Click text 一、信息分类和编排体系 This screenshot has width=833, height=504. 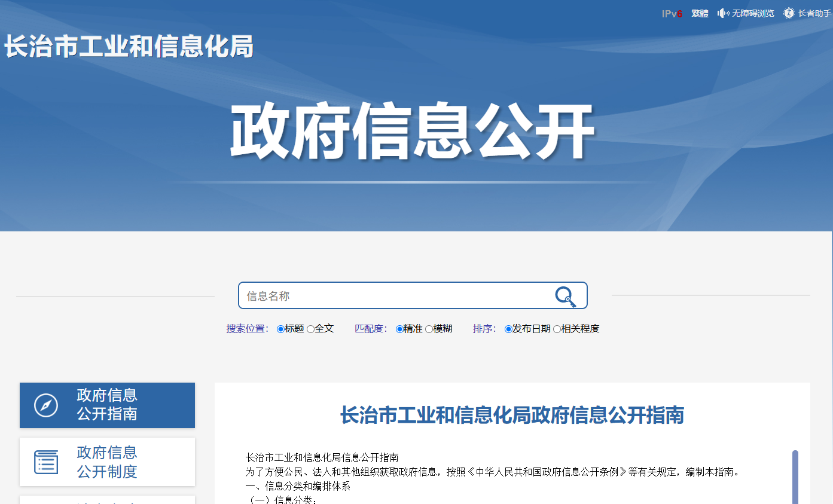[x=298, y=487]
